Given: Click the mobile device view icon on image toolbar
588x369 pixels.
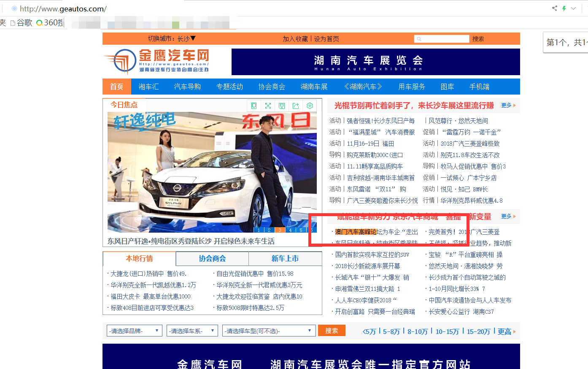Looking at the screenshot, I should tap(254, 106).
